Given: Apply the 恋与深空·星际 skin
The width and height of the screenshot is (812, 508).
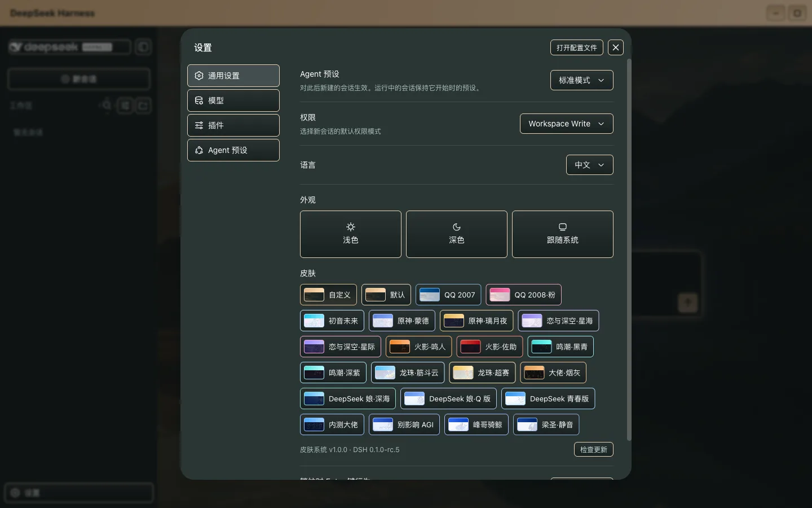Looking at the screenshot, I should click(x=341, y=347).
